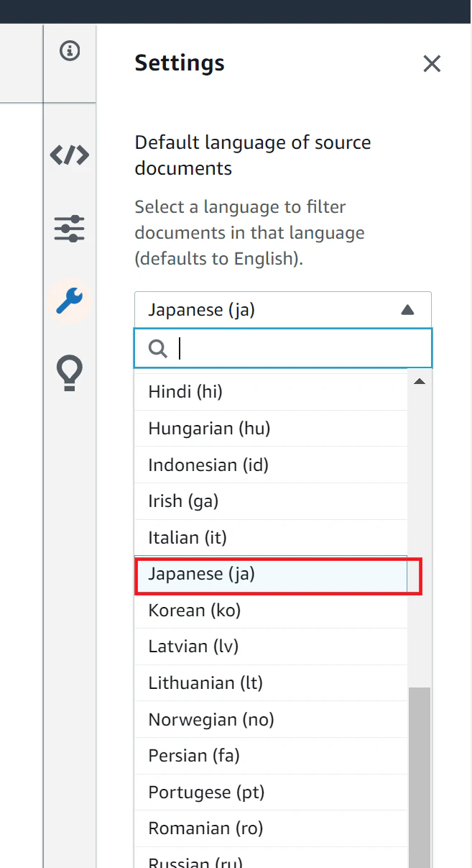Select Norwegian (no) from the list
Screen dimensions: 472x868
[271, 720]
